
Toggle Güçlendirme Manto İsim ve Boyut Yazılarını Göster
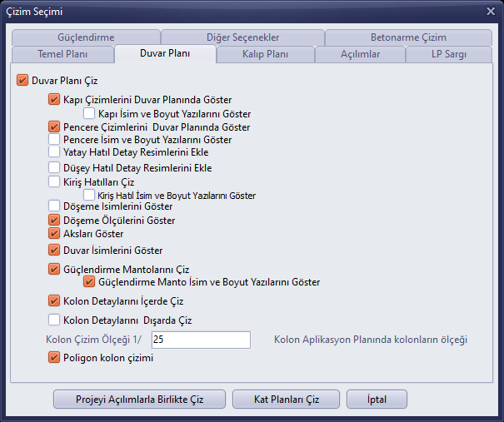[89, 281]
